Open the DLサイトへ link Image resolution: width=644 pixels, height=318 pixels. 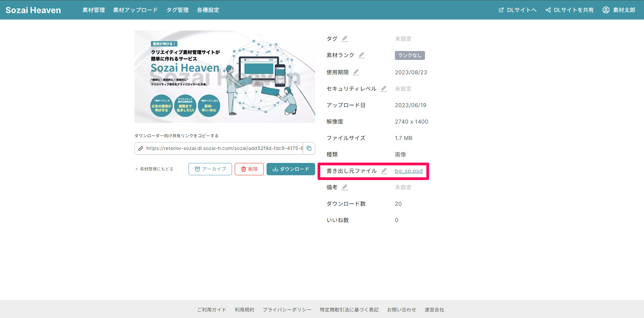(517, 10)
